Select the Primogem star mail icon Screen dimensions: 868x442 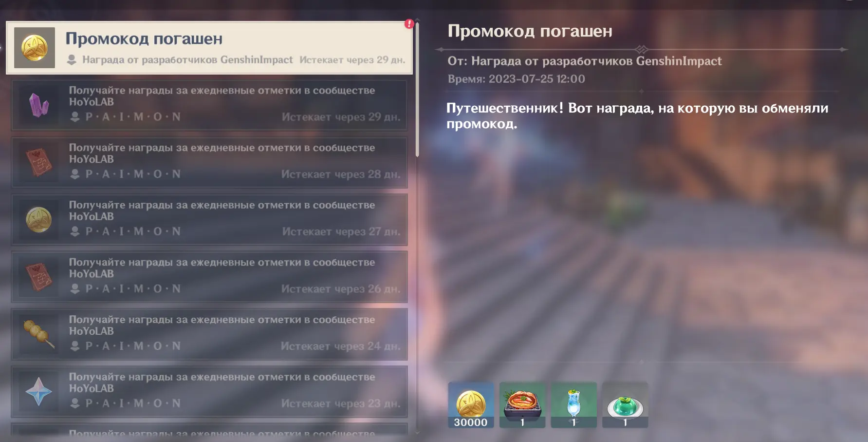click(x=39, y=391)
